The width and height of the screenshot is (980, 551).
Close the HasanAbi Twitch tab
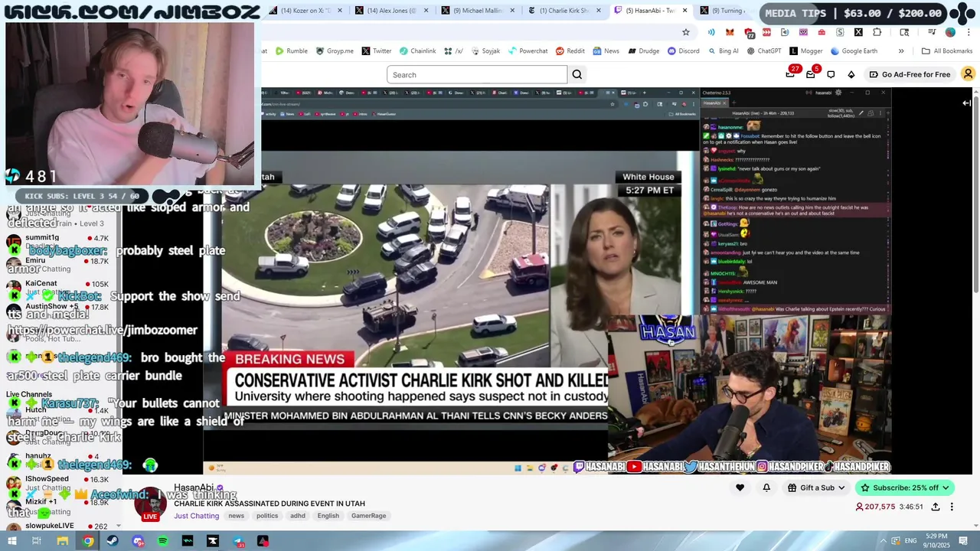point(685,11)
